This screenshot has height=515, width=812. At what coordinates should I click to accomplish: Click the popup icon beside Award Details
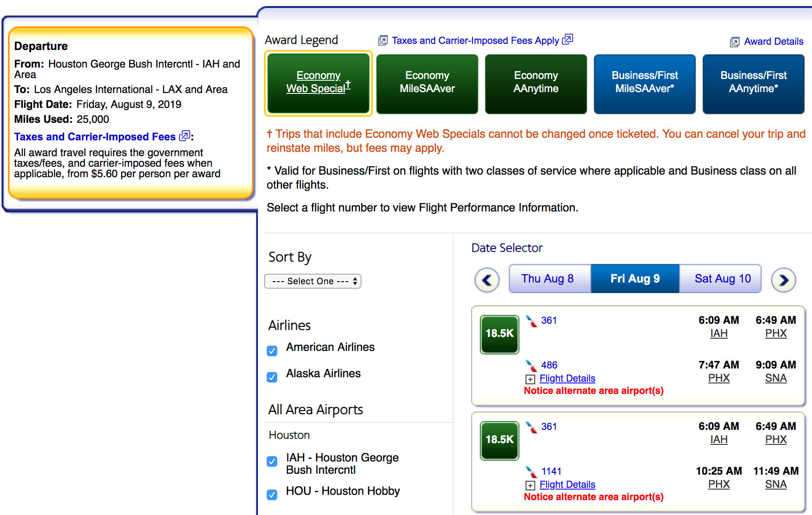734,42
